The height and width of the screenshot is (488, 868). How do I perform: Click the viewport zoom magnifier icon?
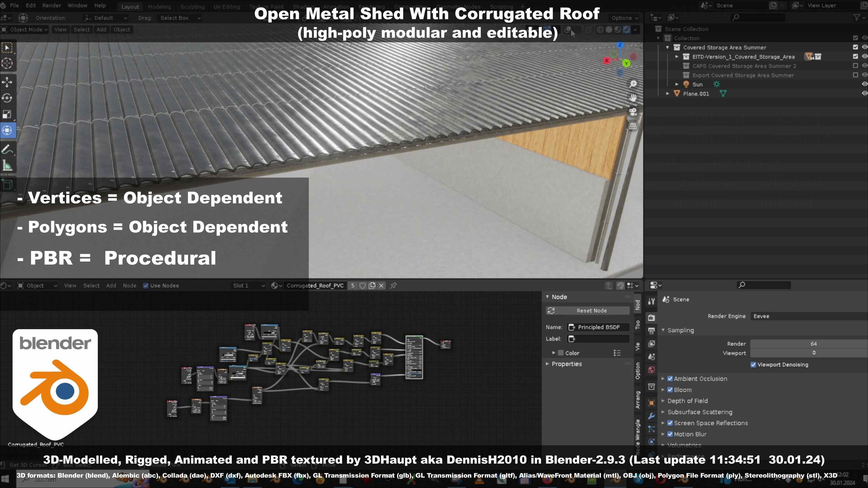coord(633,84)
